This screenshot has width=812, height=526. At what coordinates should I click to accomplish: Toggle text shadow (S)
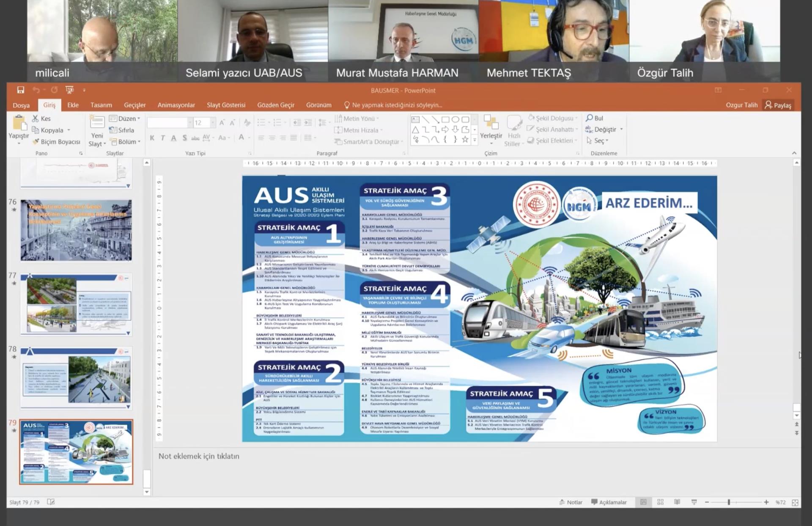185,138
